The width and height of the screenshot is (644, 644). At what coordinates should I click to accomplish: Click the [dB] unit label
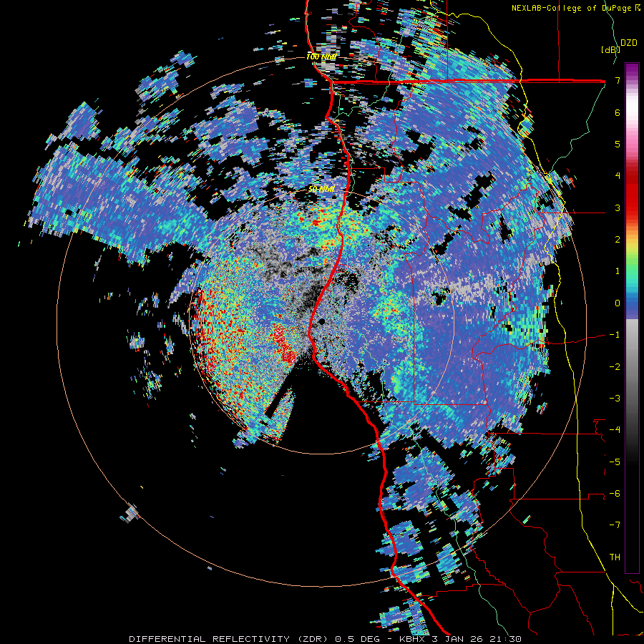tap(610, 49)
